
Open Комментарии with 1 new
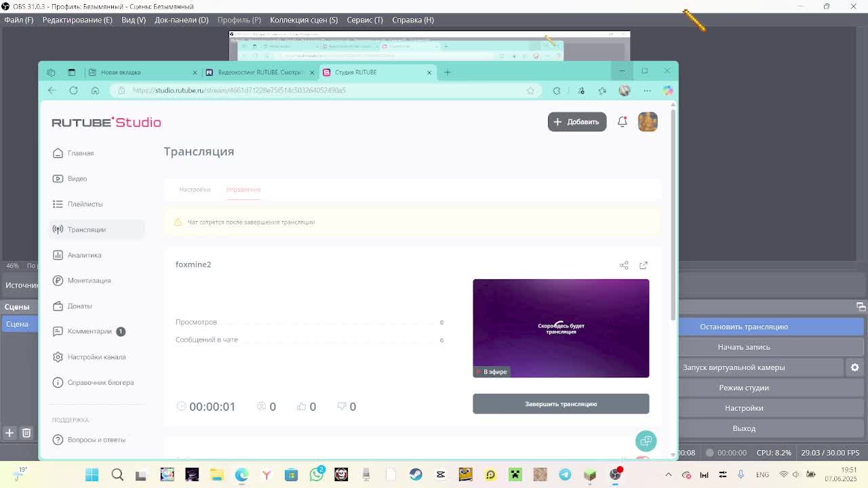pos(89,331)
